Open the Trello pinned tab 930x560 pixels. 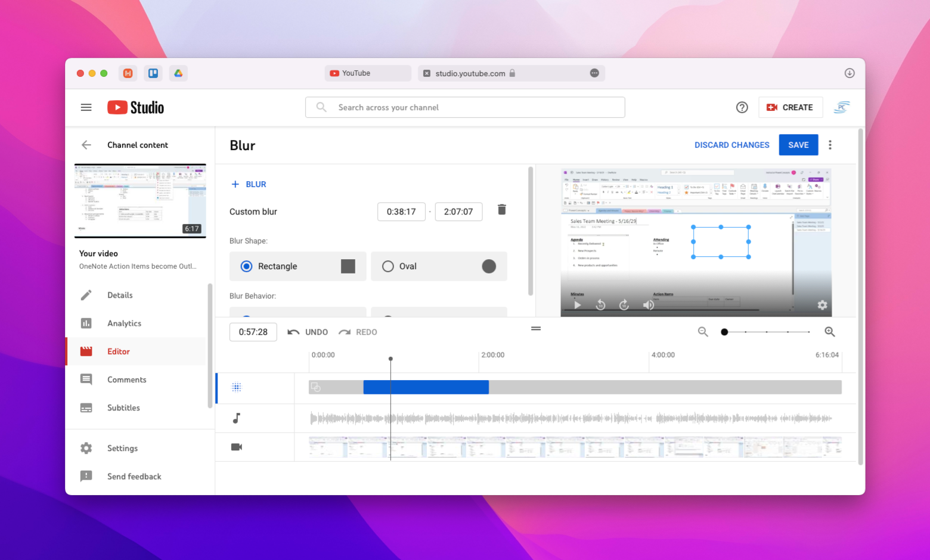coord(153,73)
